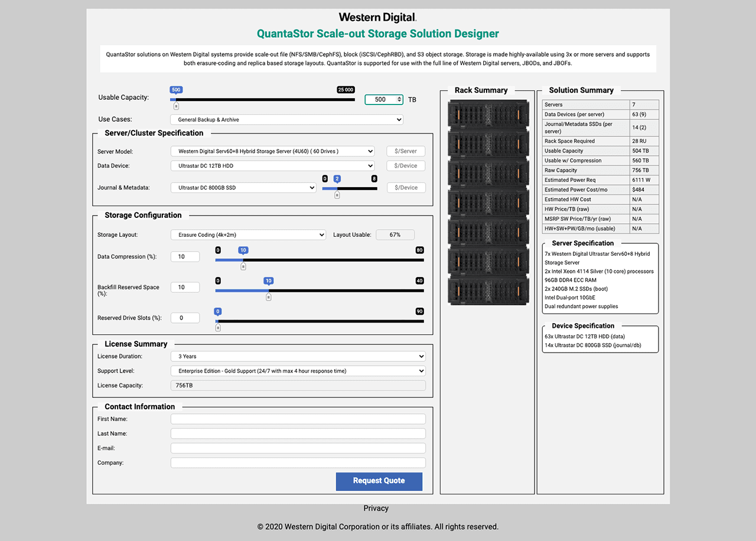Click the top server in Rack Summary
Screen dimensions: 756x541
[x=489, y=114]
